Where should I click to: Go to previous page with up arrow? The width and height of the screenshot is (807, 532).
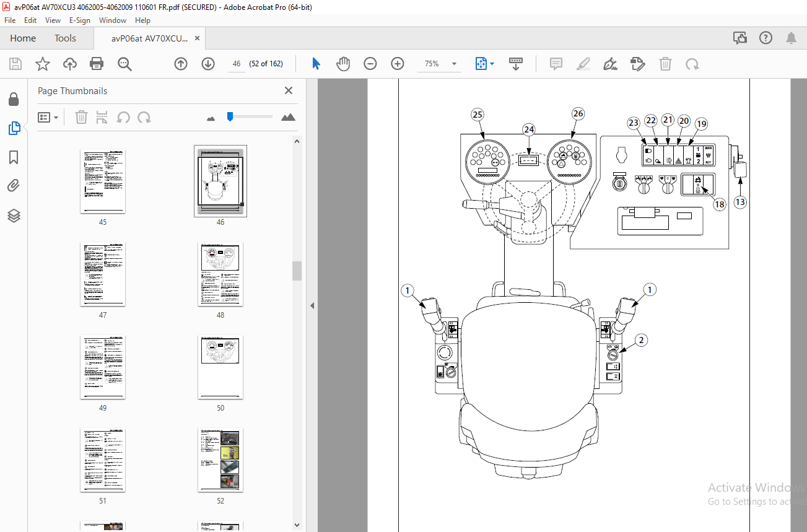181,64
